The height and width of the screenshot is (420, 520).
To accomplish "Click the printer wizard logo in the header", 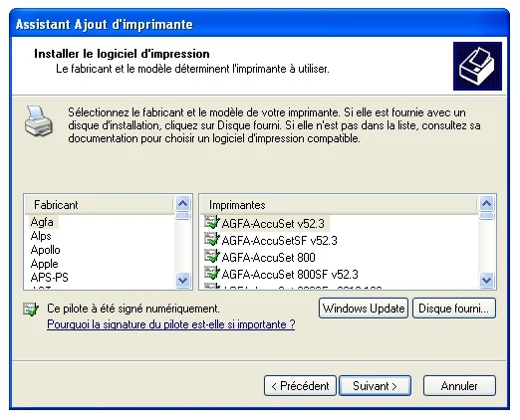I will (x=477, y=66).
